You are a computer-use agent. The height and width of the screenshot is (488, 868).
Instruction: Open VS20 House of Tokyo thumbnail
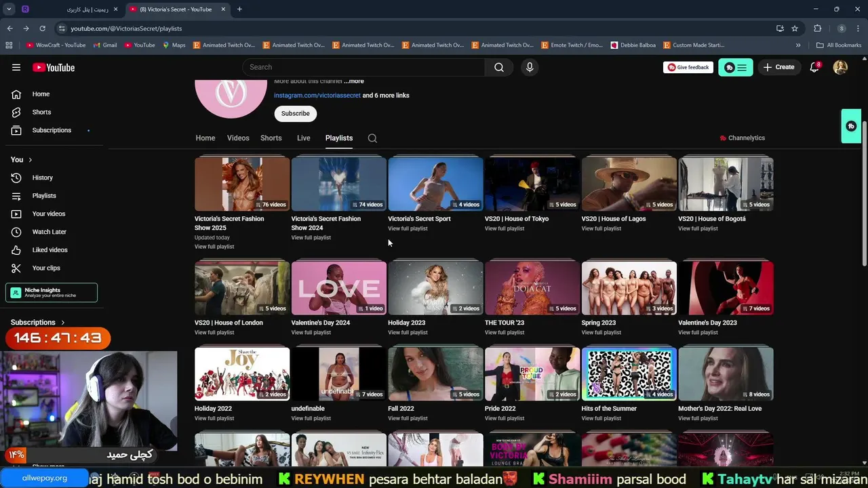point(532,184)
